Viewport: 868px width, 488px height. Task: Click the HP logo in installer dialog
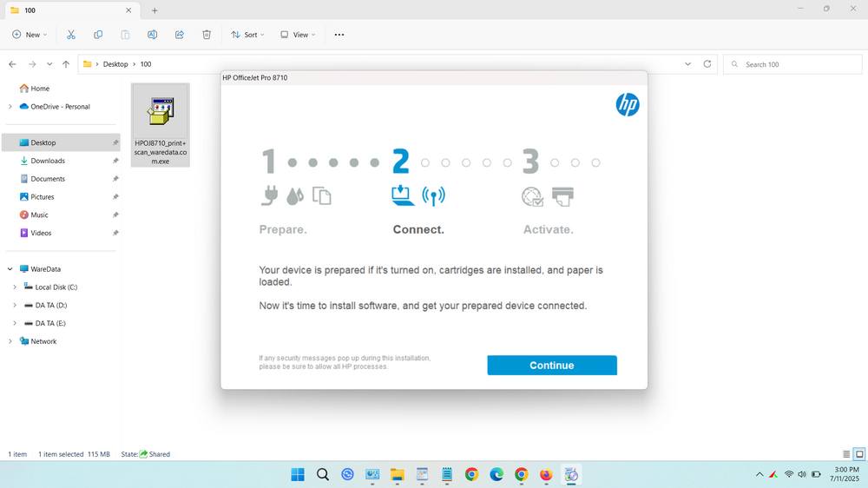pos(628,105)
